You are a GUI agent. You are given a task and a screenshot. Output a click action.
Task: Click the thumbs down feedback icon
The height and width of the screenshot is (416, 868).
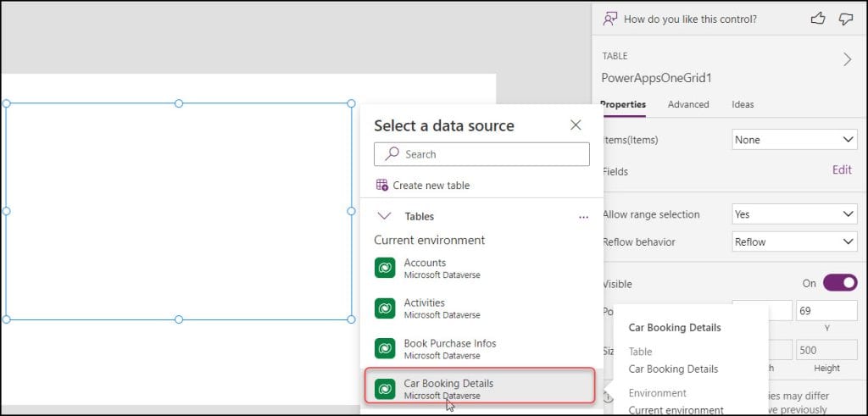[845, 19]
